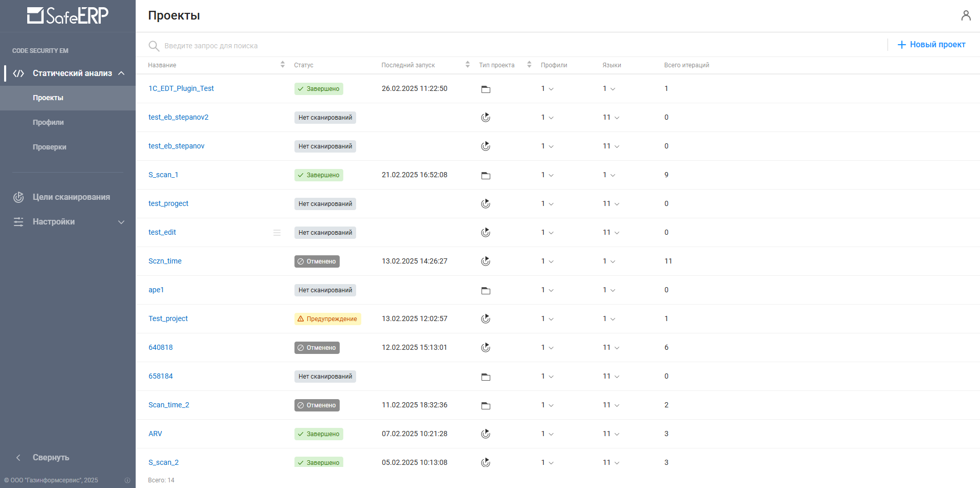
Task: Open the Scan_time_2 project link
Action: pyautogui.click(x=169, y=405)
